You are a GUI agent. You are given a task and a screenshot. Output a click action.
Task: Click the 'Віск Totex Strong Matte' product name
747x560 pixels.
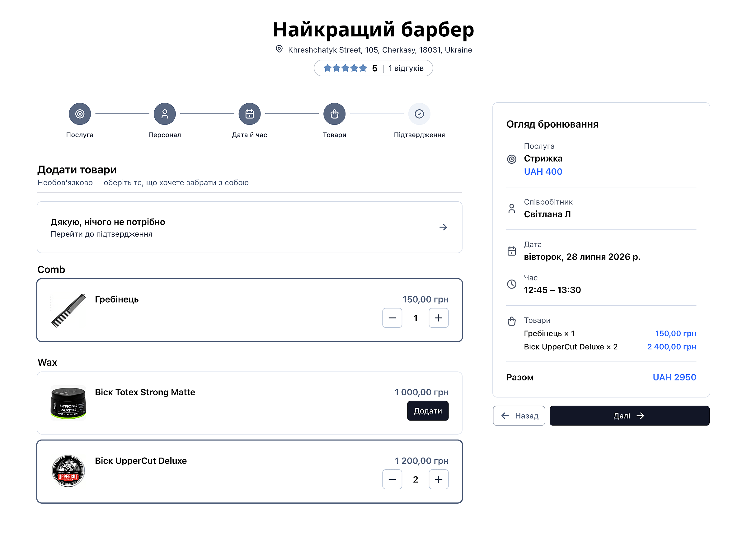click(x=145, y=392)
